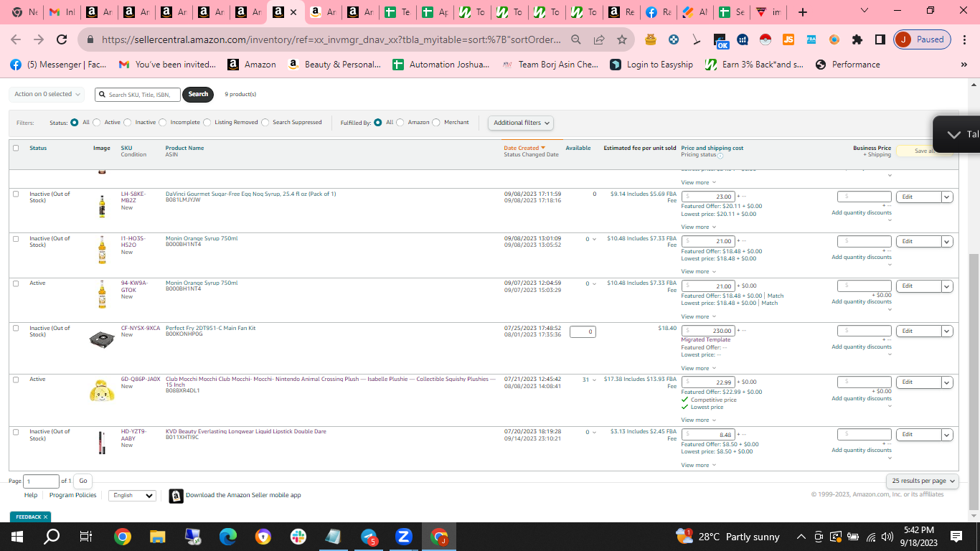Bookmark this page with the star icon
Screen dimensions: 980x551
point(622,39)
